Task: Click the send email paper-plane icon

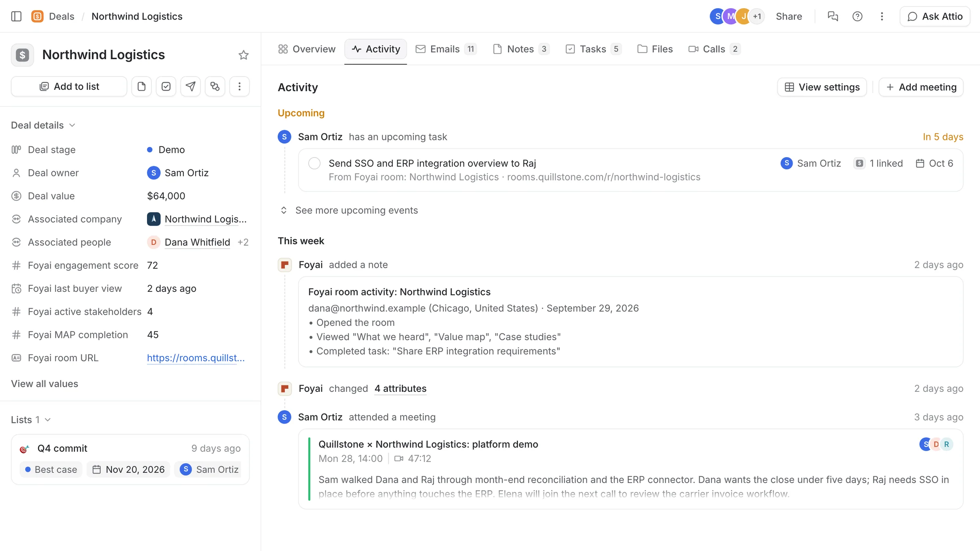Action: tap(190, 87)
